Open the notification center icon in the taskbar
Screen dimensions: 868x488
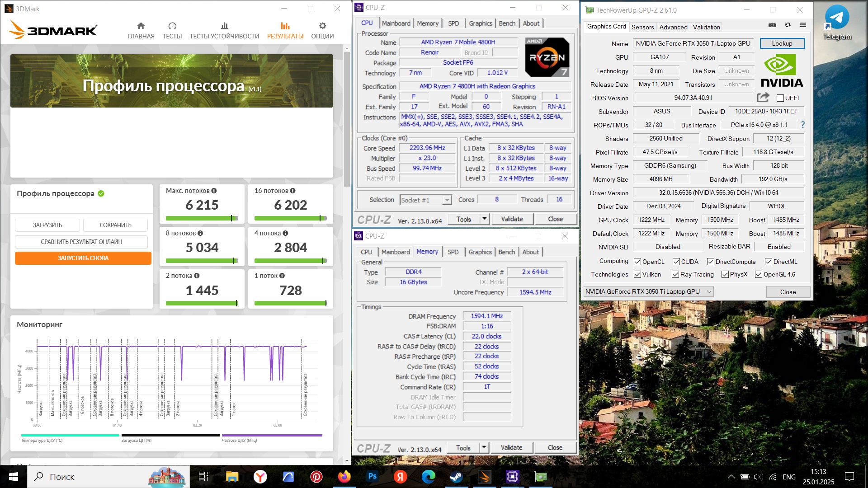(x=849, y=476)
